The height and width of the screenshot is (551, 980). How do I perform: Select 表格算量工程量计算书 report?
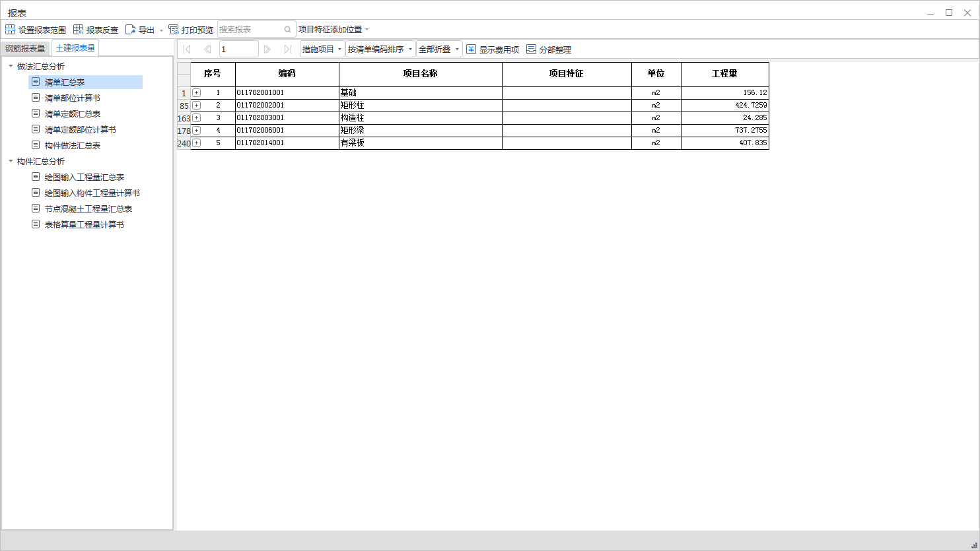(x=84, y=224)
